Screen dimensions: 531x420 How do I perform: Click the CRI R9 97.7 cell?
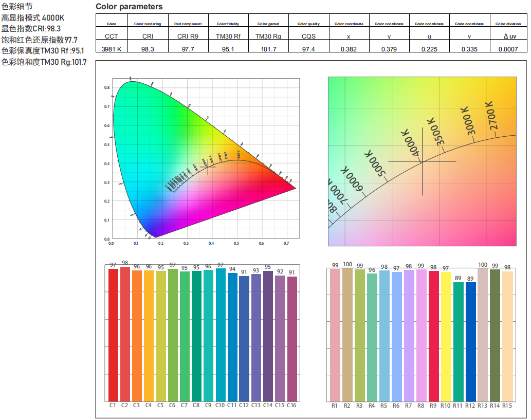tap(188, 46)
